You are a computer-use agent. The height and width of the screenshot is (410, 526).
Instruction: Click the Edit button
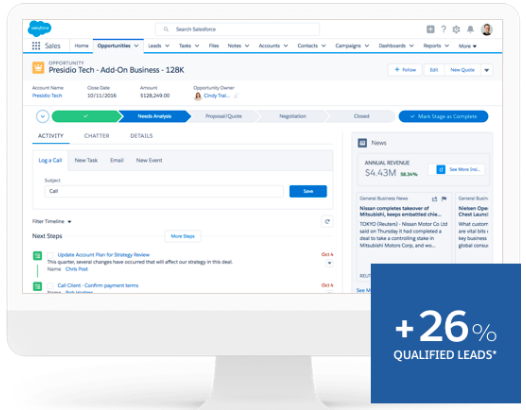[x=434, y=70]
